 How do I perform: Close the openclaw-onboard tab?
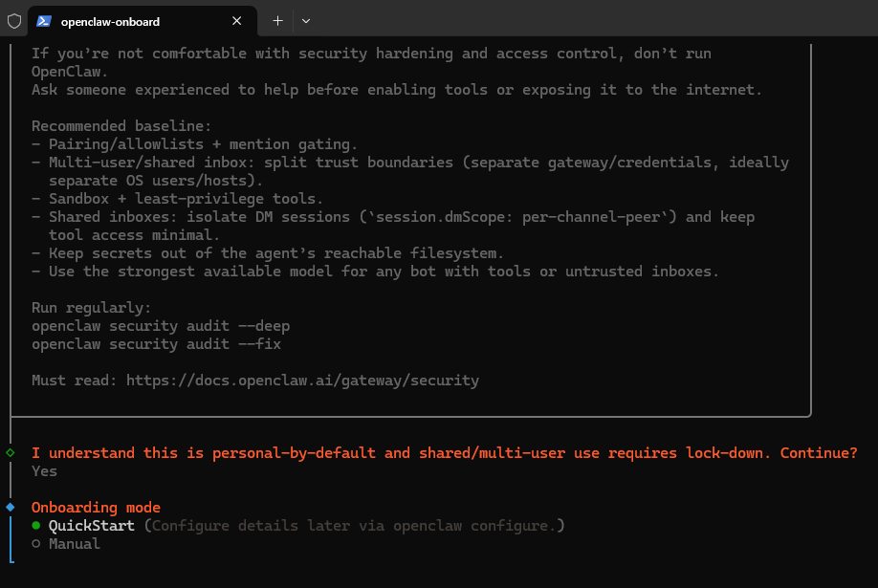[x=237, y=20]
